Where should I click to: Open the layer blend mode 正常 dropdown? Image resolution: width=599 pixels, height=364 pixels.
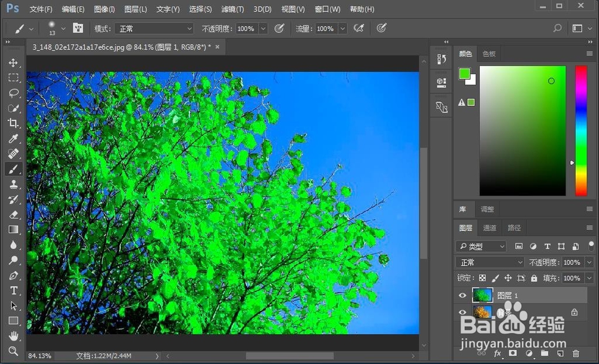[x=490, y=262]
